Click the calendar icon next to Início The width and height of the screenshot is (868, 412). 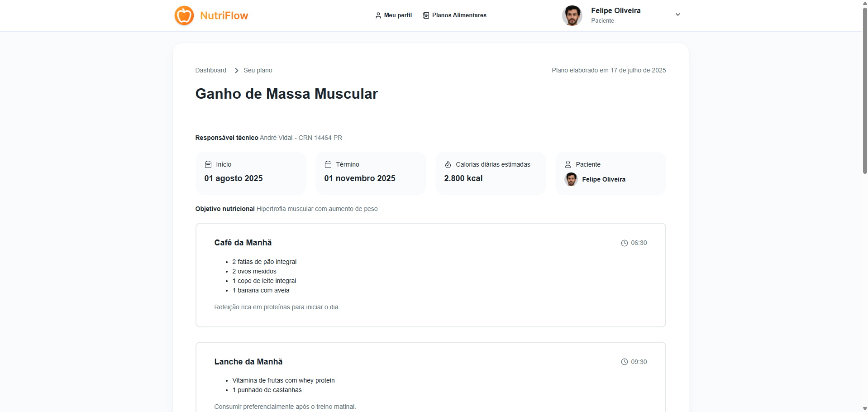208,164
